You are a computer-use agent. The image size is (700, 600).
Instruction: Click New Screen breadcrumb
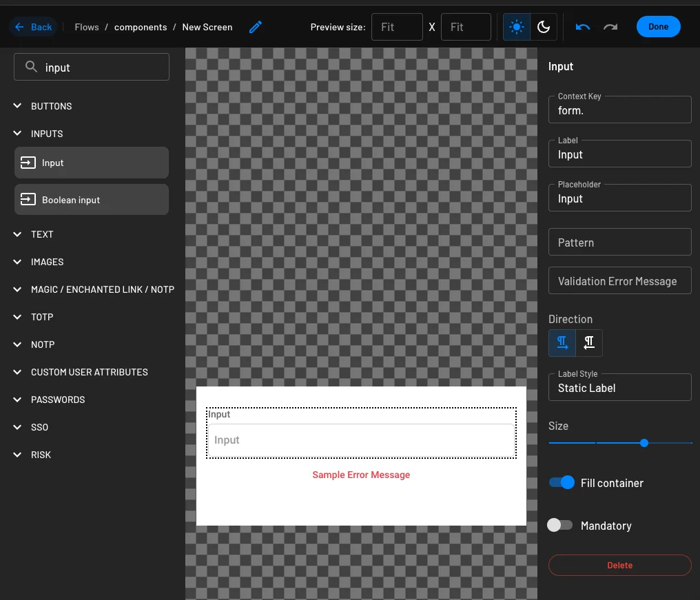[x=207, y=27]
